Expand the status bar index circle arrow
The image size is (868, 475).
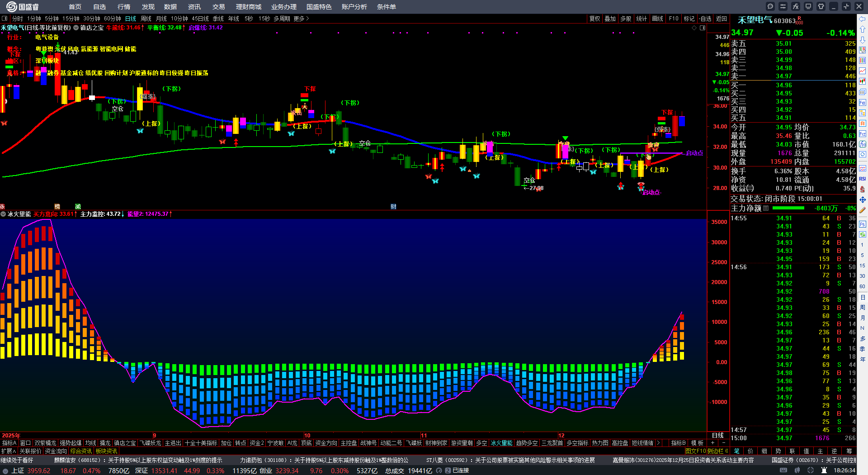click(x=5, y=470)
